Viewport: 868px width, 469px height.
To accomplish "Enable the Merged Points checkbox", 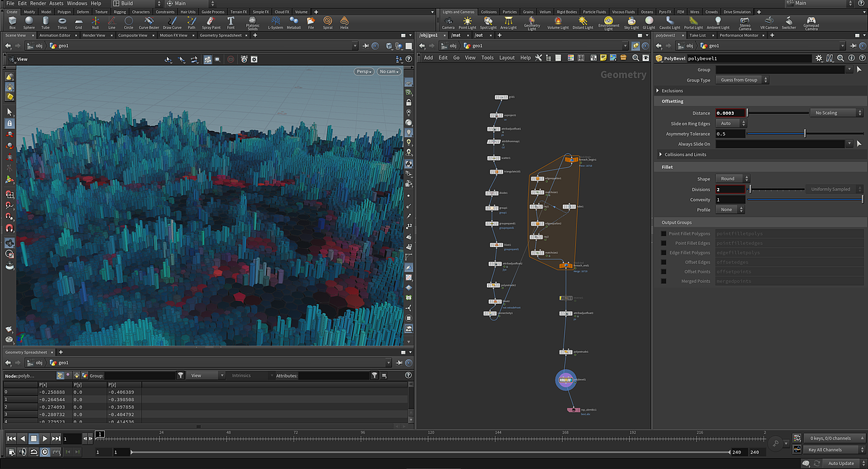I will 664,281.
